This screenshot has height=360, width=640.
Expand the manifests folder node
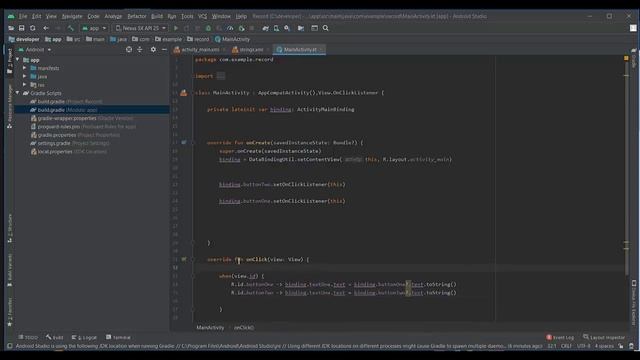click(x=25, y=68)
